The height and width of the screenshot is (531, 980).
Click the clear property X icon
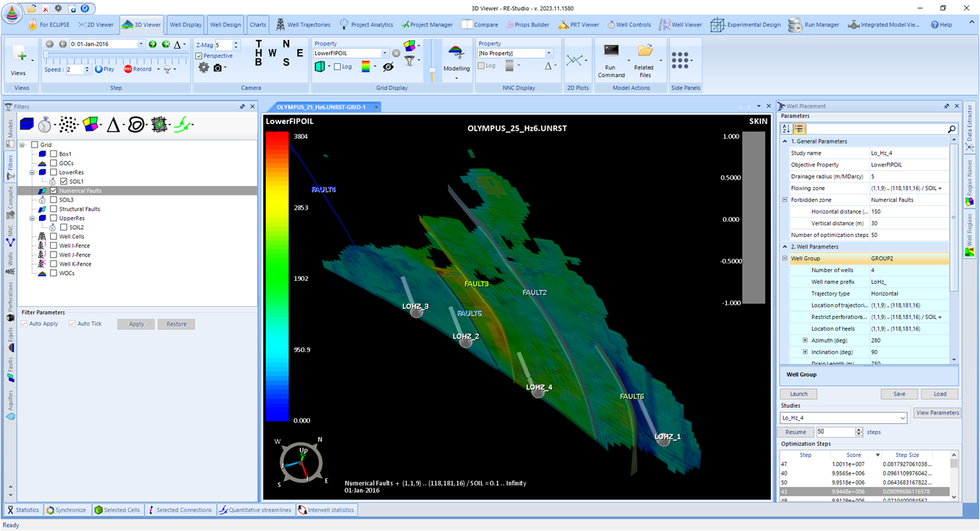tap(396, 54)
